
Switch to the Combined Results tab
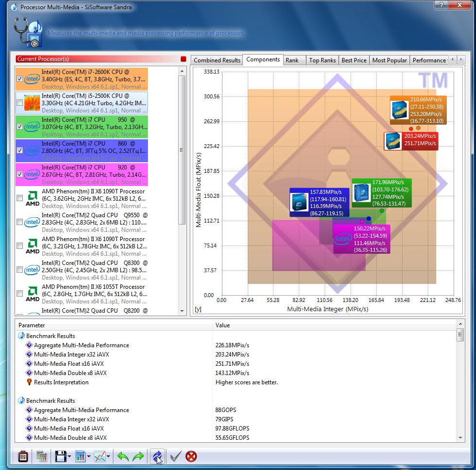pos(217,60)
